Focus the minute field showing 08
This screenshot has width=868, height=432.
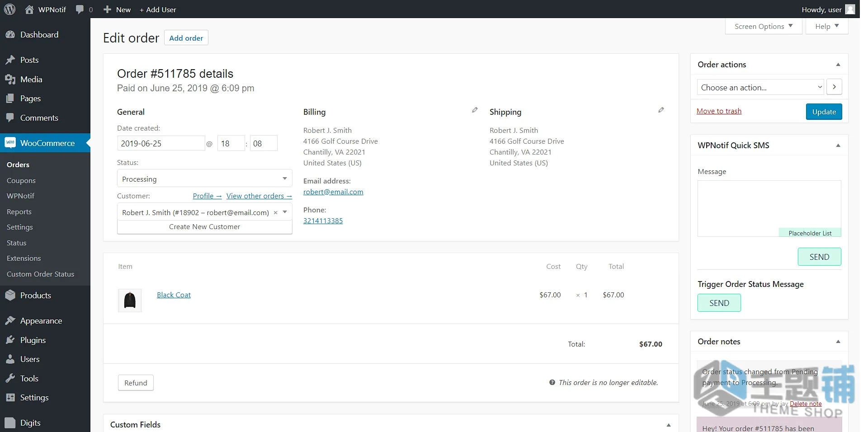click(264, 143)
